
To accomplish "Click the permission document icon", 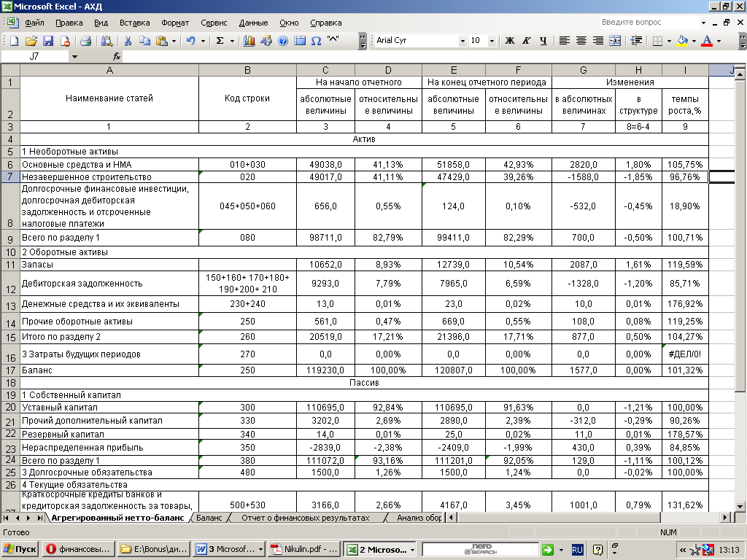I will [65, 41].
